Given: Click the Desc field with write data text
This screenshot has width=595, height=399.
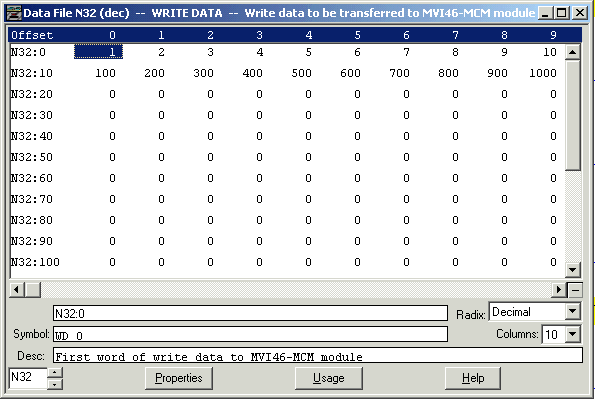Looking at the screenshot, I should 318,356.
